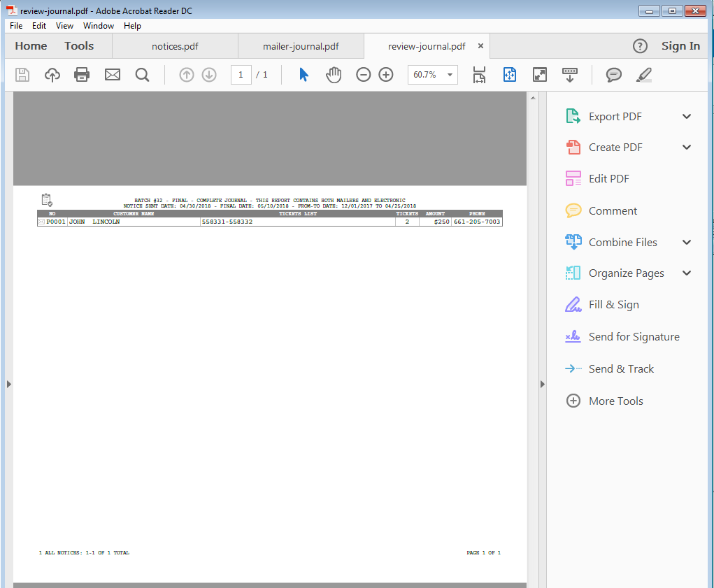
Task: Open the Window menu
Action: (x=99, y=26)
